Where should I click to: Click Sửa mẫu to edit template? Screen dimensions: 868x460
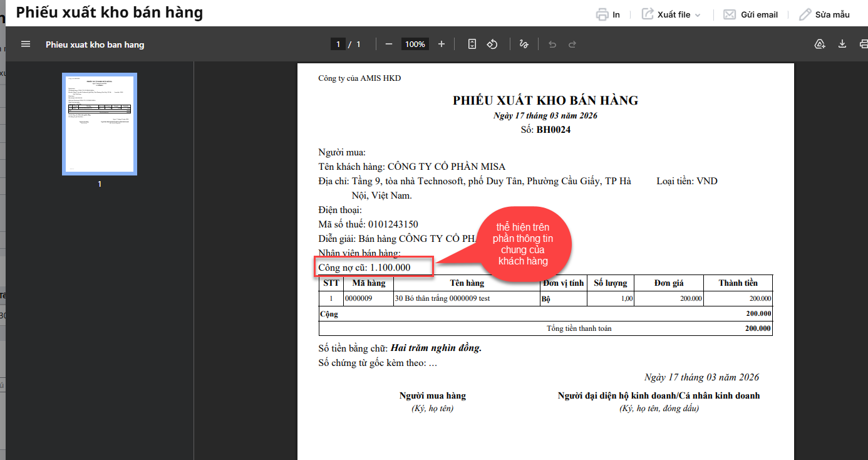(824, 14)
